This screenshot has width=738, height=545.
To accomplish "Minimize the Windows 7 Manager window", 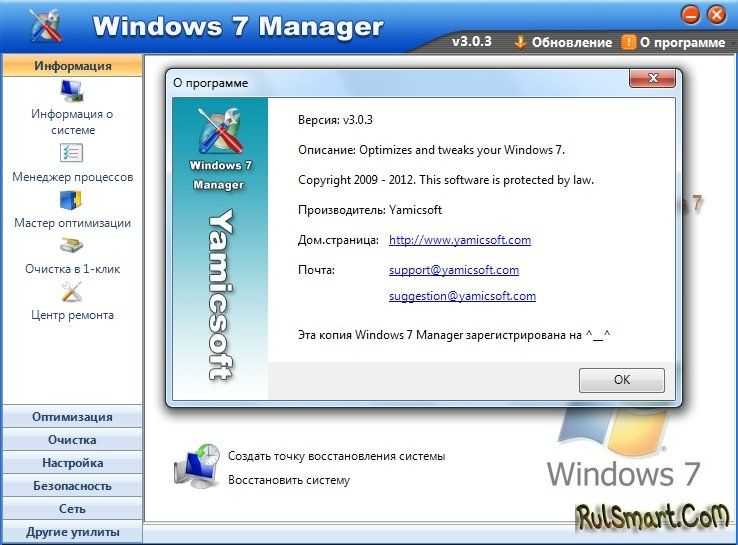I will 690,15.
